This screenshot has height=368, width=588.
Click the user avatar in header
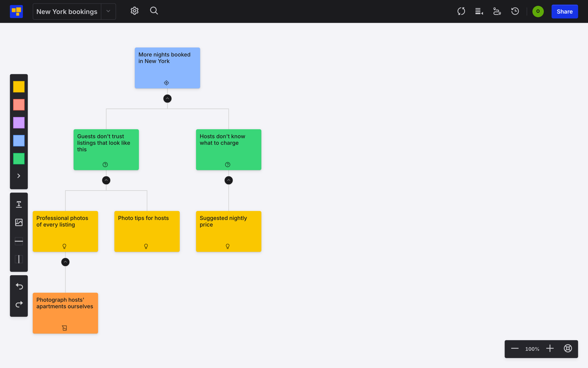tap(538, 11)
